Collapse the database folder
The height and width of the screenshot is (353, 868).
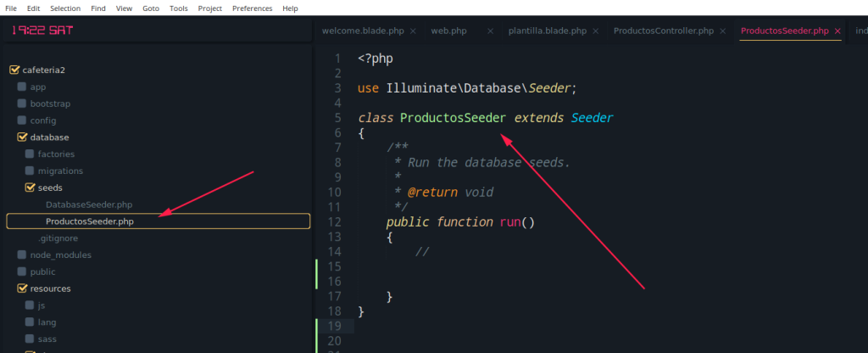pos(22,137)
